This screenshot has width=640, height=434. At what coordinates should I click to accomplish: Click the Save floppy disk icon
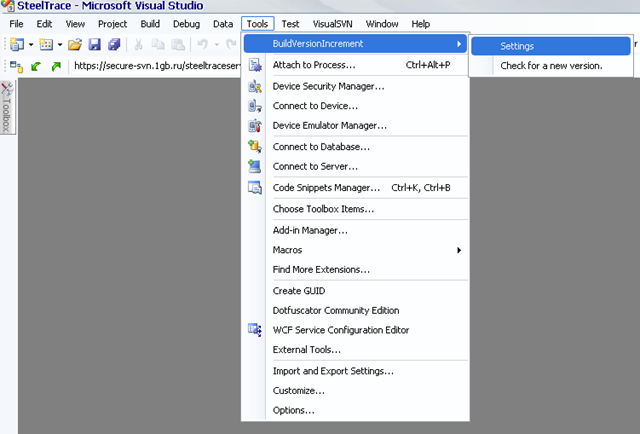click(95, 44)
